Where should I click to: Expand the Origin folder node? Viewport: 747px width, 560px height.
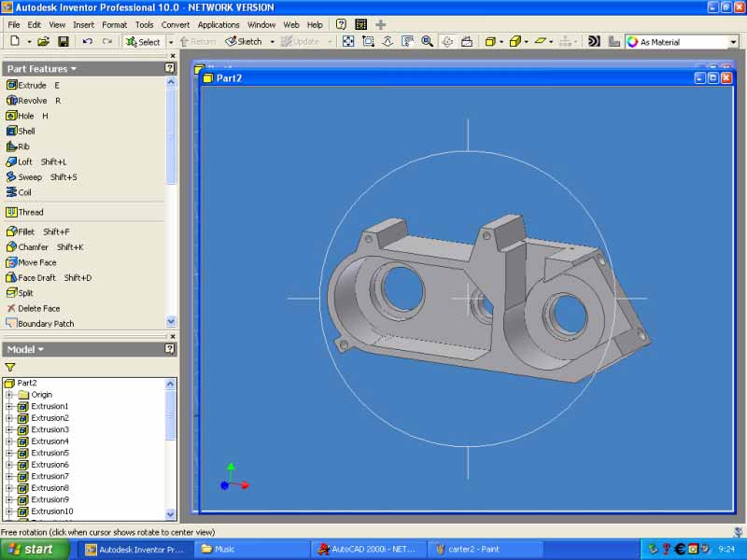(x=9, y=394)
